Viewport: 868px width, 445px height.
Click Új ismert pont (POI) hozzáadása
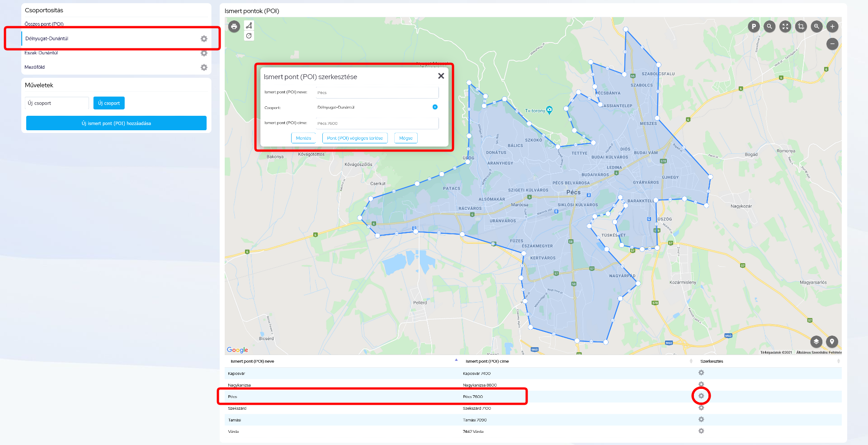pyautogui.click(x=116, y=123)
